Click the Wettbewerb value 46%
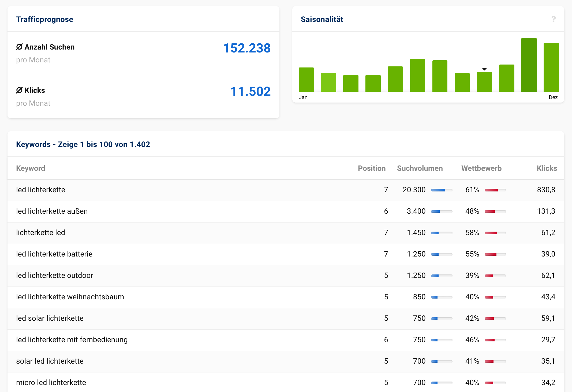The height and width of the screenshot is (392, 572). point(472,340)
